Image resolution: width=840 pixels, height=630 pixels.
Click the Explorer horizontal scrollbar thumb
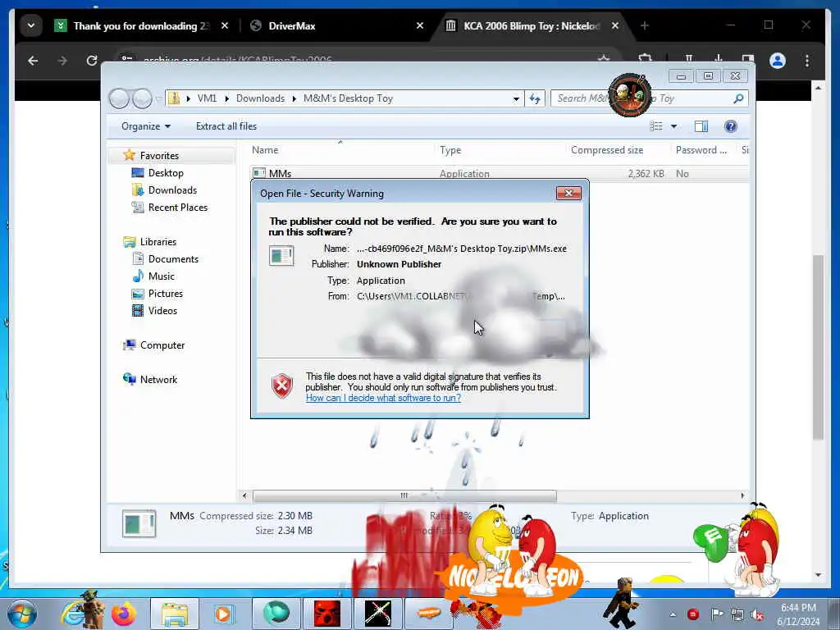pyautogui.click(x=404, y=496)
